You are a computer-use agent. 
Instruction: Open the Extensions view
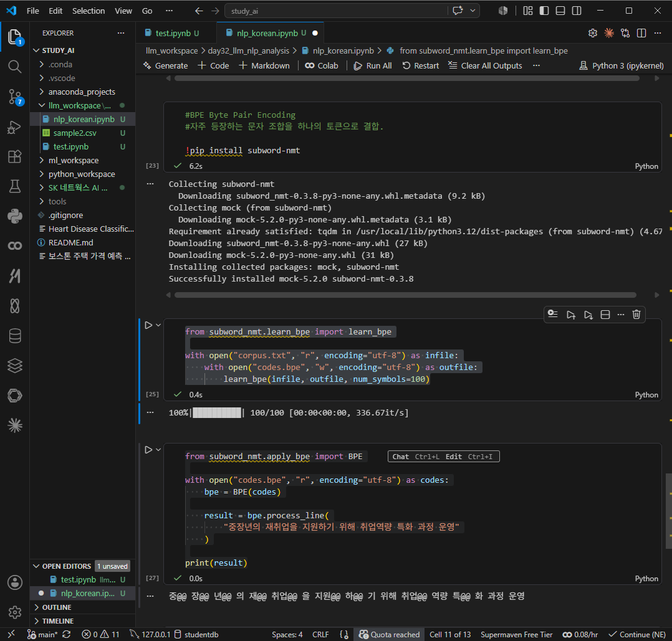coord(14,157)
